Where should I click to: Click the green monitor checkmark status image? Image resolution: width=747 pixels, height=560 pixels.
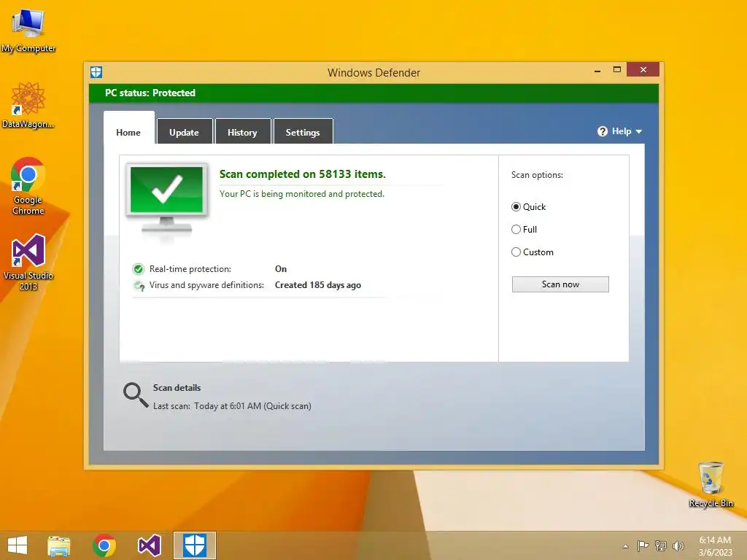point(167,201)
